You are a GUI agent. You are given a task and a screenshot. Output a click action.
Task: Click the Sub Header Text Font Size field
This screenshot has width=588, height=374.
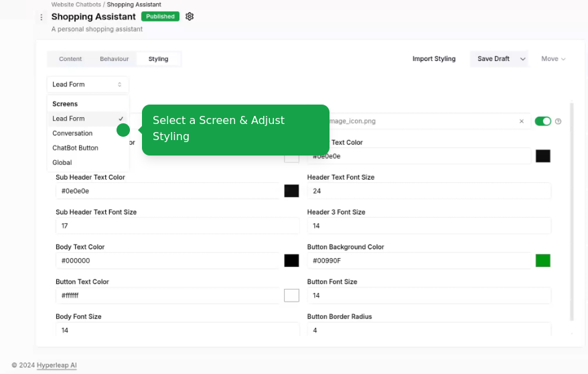click(177, 226)
